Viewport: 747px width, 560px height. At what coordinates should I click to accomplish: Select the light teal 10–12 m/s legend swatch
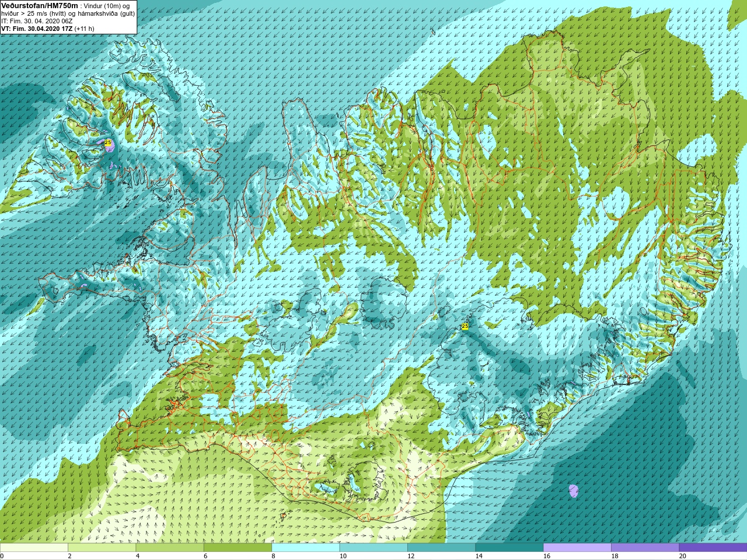373,547
